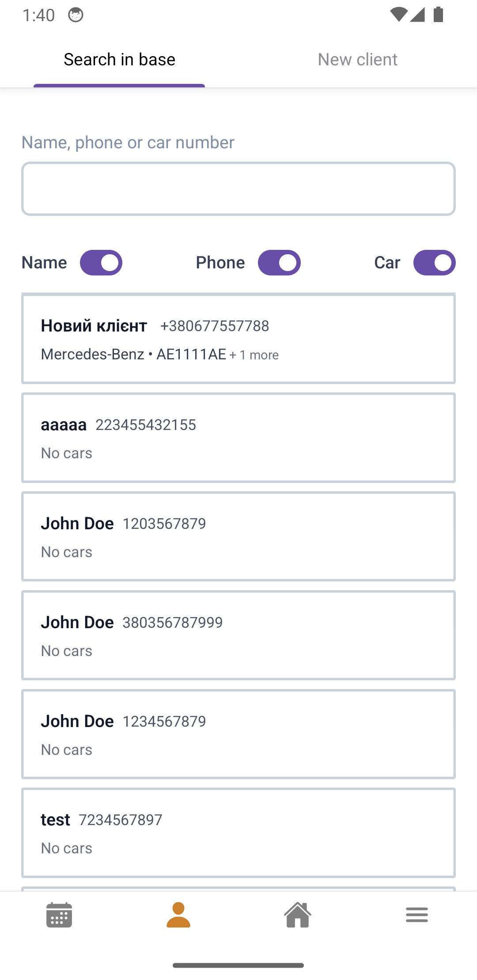Tap the Wi-Fi signal icon in status bar
Viewport: 477px width, 980px height.
click(x=398, y=15)
